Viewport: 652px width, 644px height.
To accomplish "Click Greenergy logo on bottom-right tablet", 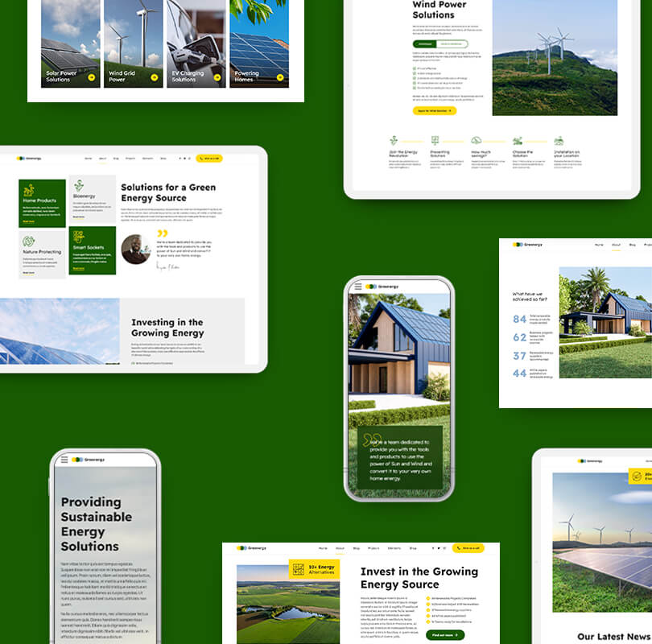I will [x=590, y=461].
